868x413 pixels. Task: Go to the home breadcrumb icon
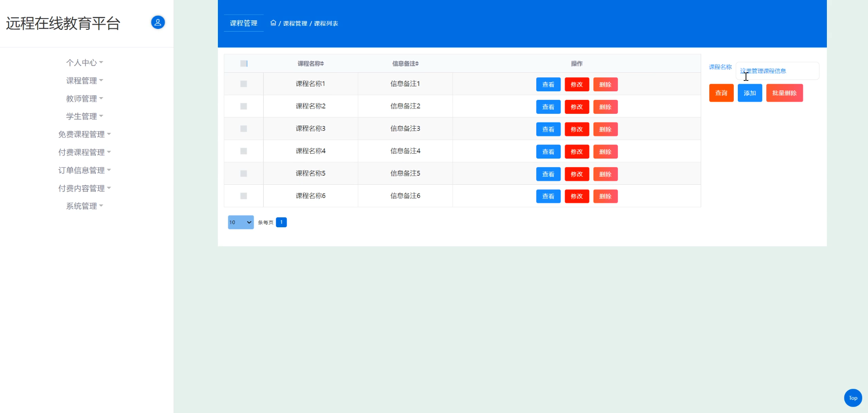pos(273,23)
